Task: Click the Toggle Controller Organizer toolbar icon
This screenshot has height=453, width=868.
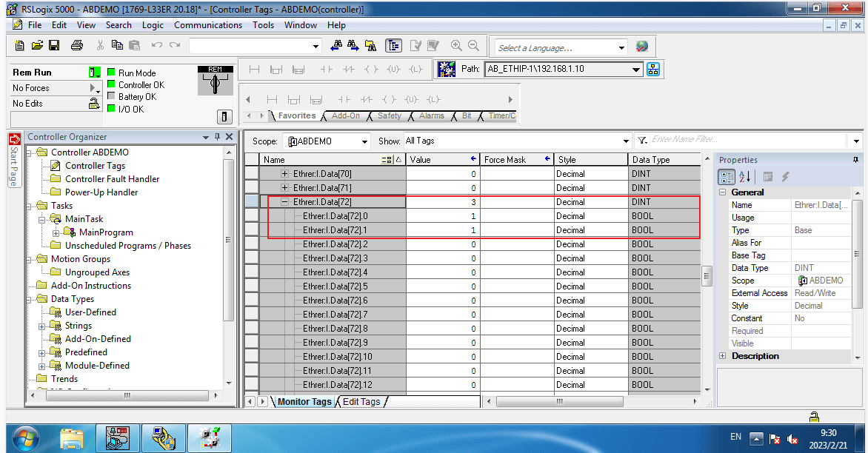Action: (x=393, y=45)
